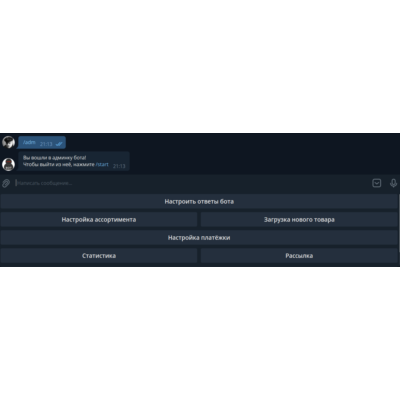Open 'Настройка платёжки' button

click(199, 238)
